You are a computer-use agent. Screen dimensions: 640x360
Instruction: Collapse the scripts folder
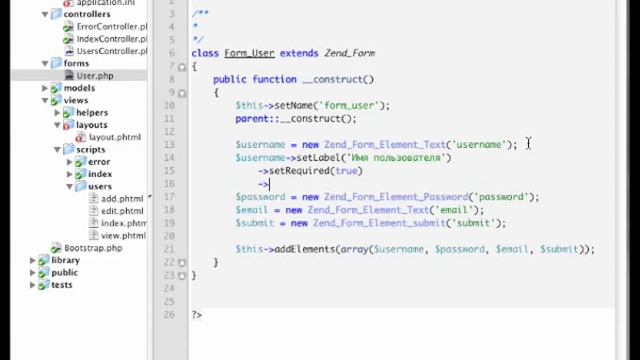click(58, 149)
